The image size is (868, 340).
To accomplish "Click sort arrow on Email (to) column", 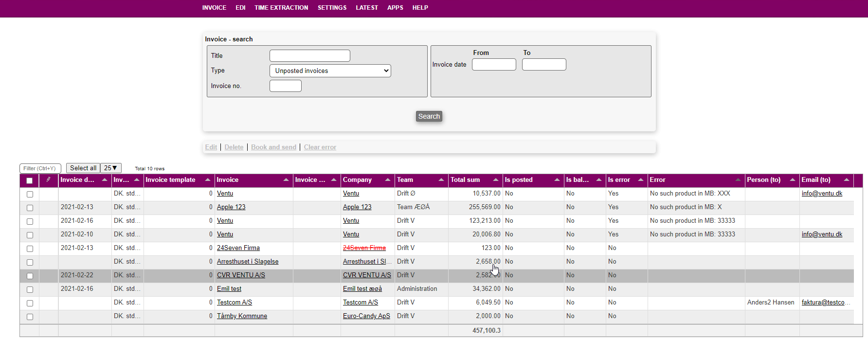I will [847, 180].
